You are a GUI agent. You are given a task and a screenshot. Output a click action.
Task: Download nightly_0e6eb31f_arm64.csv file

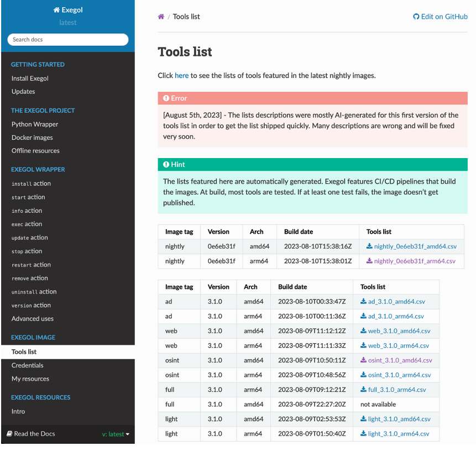click(411, 261)
